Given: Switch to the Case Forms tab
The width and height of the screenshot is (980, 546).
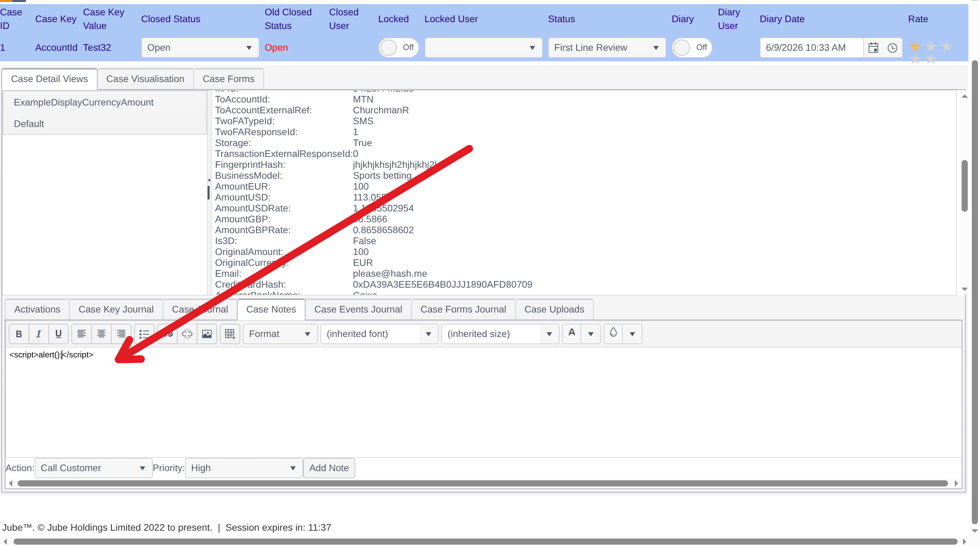Looking at the screenshot, I should 229,79.
